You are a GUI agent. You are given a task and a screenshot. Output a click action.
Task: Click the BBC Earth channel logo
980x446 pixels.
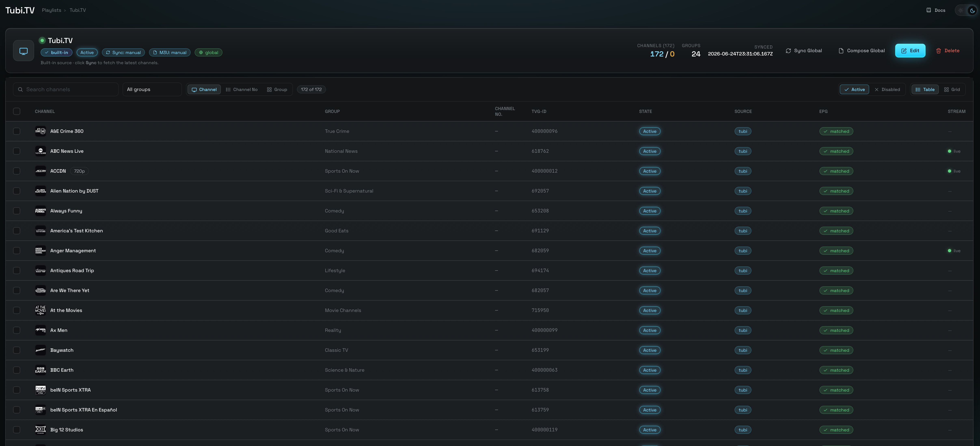click(x=40, y=370)
